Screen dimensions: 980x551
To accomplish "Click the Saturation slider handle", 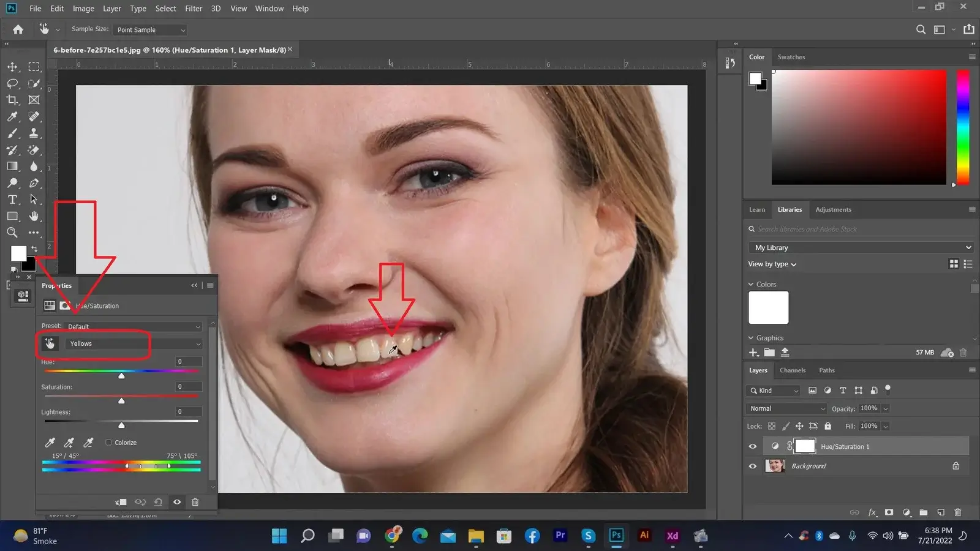I will click(x=121, y=401).
